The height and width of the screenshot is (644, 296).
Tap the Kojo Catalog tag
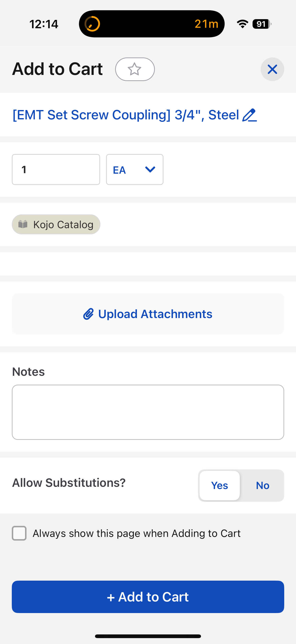(56, 224)
